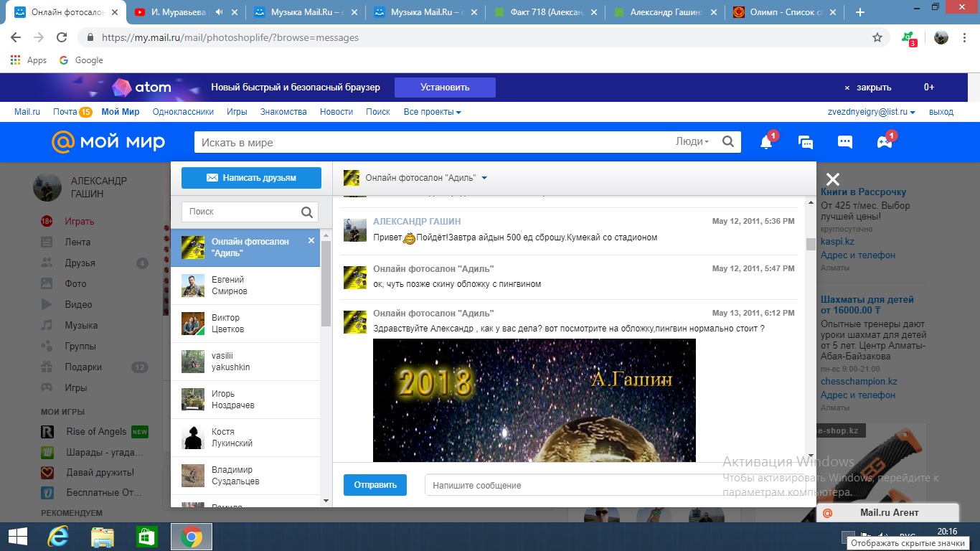This screenshot has height=551, width=980.
Task: Select Костя Лукинский conversation
Action: click(245, 438)
